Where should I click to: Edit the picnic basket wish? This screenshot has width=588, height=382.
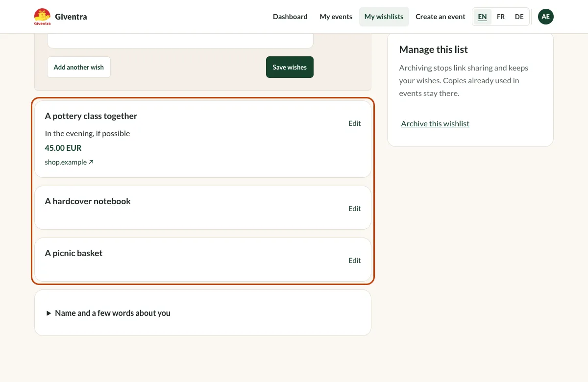point(355,261)
